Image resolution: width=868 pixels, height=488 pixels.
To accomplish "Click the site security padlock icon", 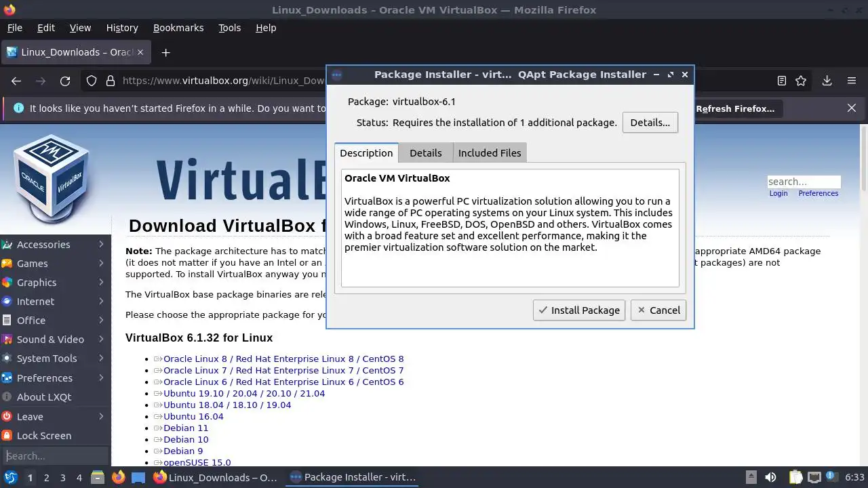I will (110, 81).
